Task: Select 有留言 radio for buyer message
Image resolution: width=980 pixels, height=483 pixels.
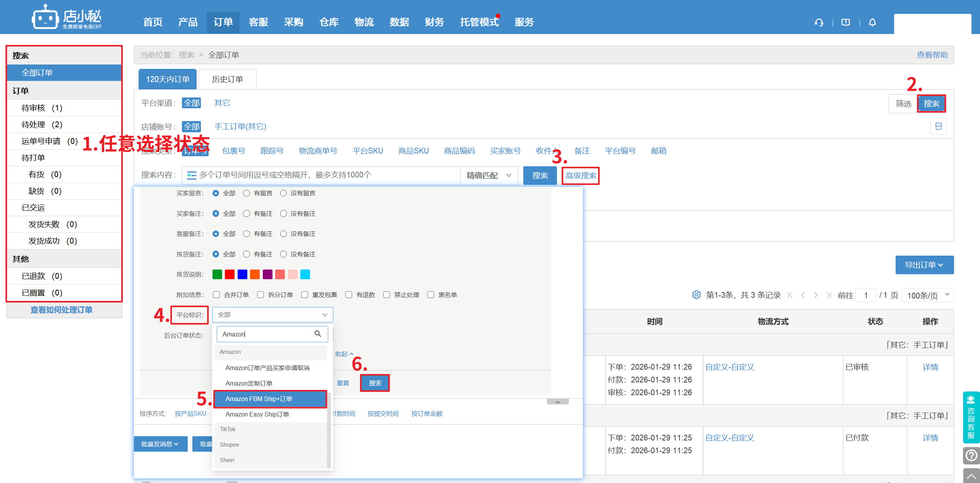Action: [247, 193]
